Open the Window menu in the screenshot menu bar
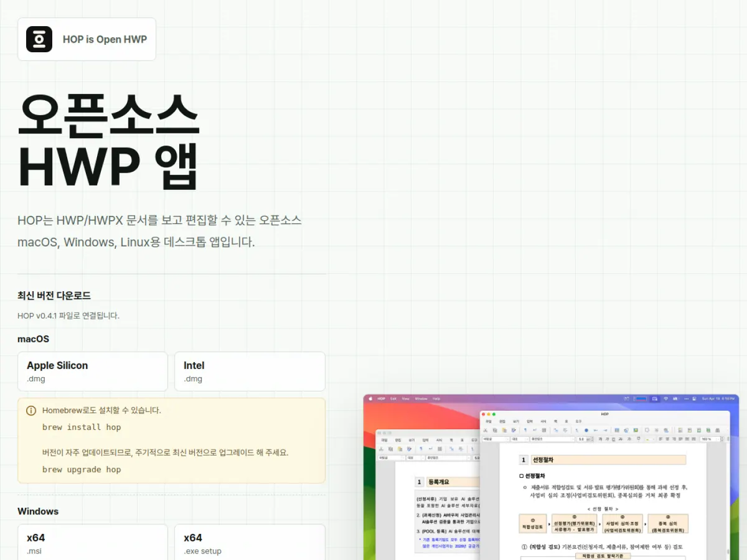747x560 pixels. click(421, 399)
